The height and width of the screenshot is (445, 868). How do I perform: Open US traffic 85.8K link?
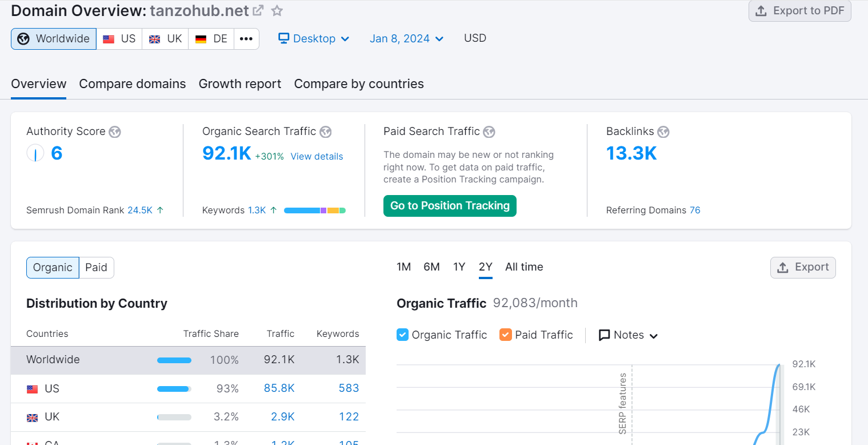(x=279, y=388)
